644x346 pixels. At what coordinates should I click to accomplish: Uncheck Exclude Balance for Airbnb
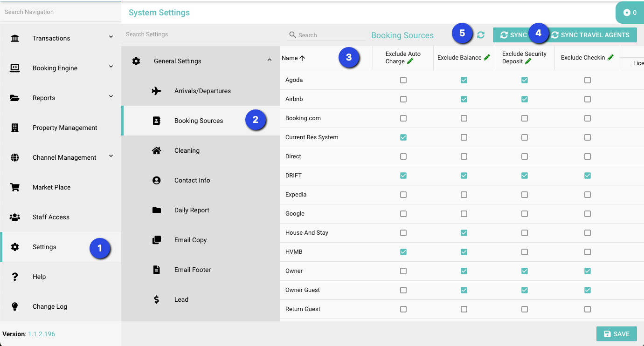[464, 99]
